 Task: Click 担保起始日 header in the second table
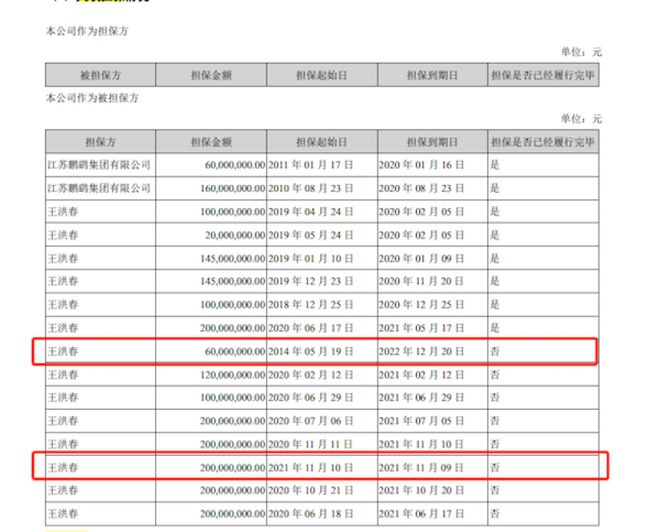pyautogui.click(x=322, y=142)
